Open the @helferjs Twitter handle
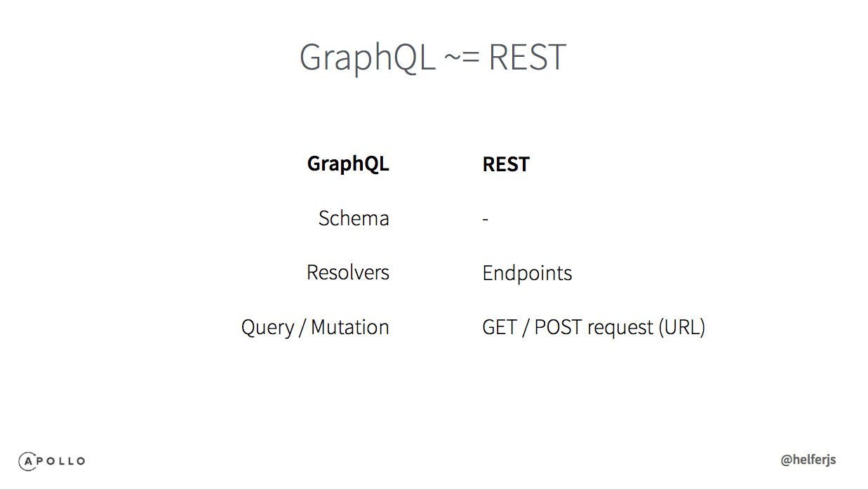Screen dimensions: 868x490 (x=808, y=461)
